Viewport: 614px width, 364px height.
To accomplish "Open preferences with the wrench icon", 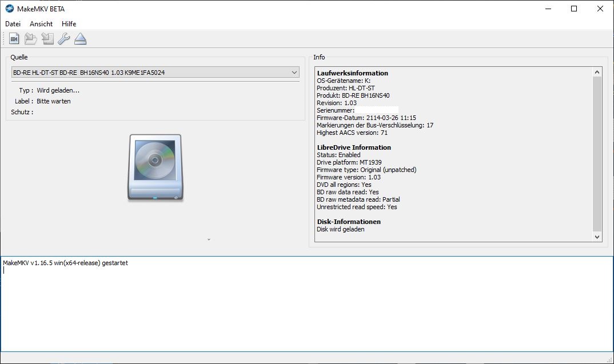I will 64,39.
